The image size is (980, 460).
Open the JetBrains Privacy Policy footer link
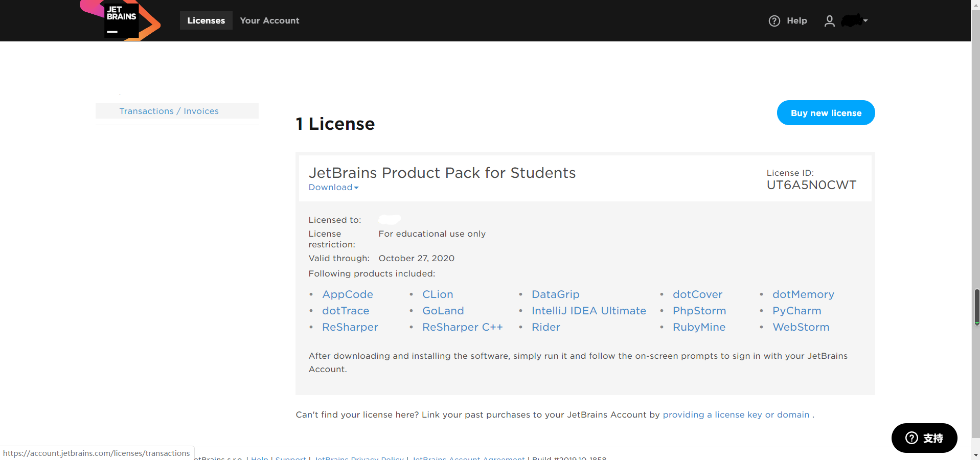pos(359,458)
